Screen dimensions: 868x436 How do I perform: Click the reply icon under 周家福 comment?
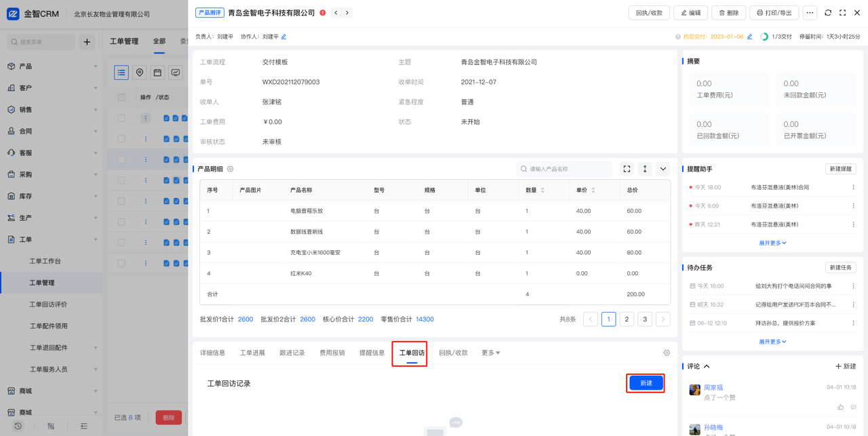pos(853,407)
